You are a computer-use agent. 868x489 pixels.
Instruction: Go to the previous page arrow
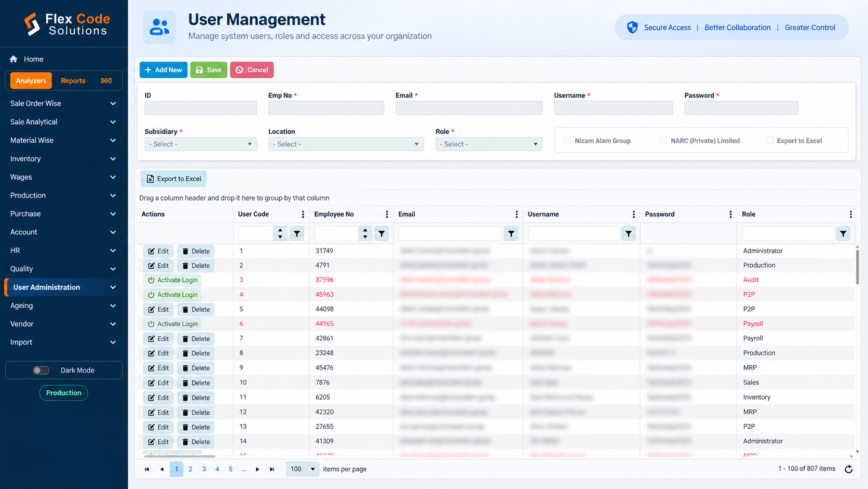click(x=162, y=469)
